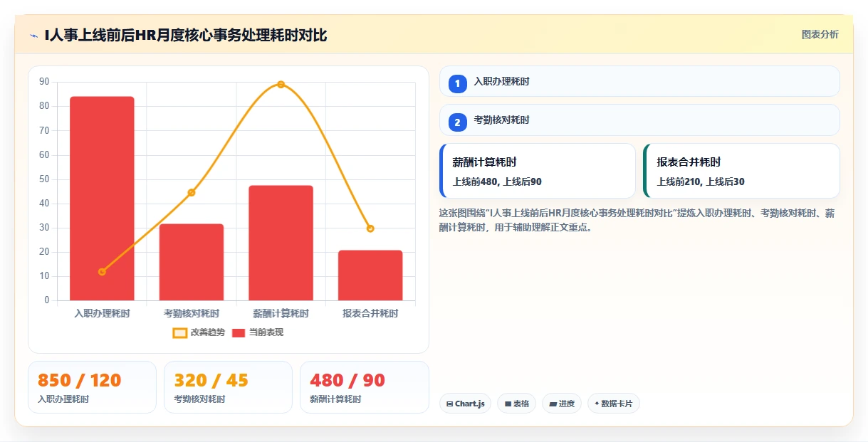
Task: Click x-axis label 薪酬计算耗时
Action: (281, 313)
